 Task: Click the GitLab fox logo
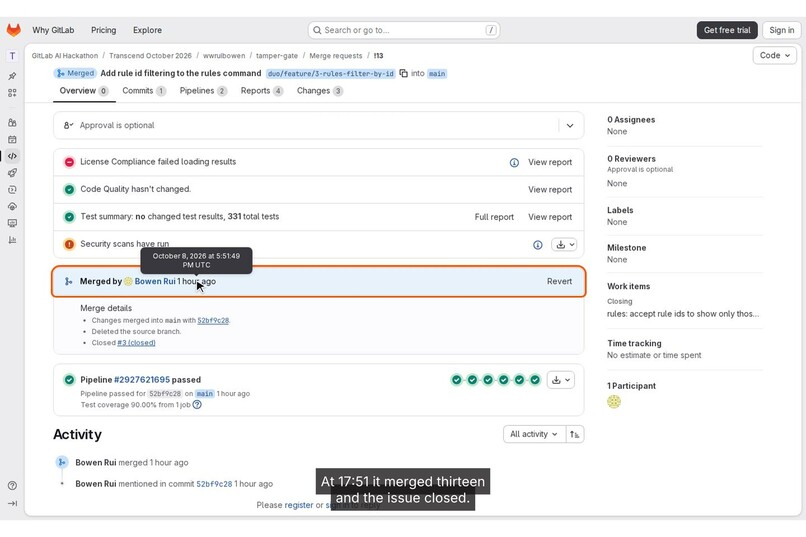(13, 30)
